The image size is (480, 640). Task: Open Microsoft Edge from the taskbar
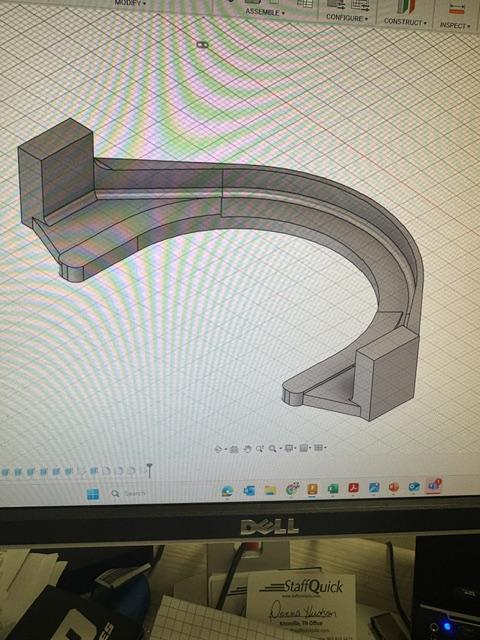coord(227,491)
